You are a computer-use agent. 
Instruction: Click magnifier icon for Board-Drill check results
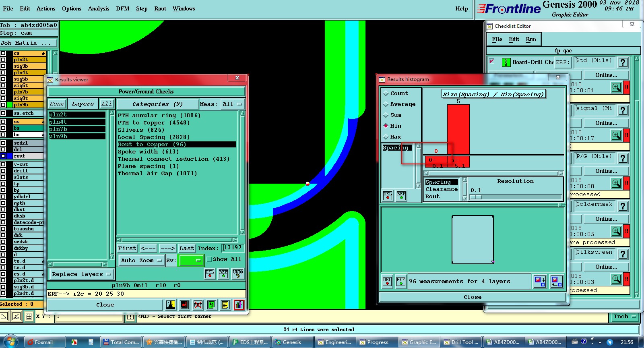coord(616,87)
